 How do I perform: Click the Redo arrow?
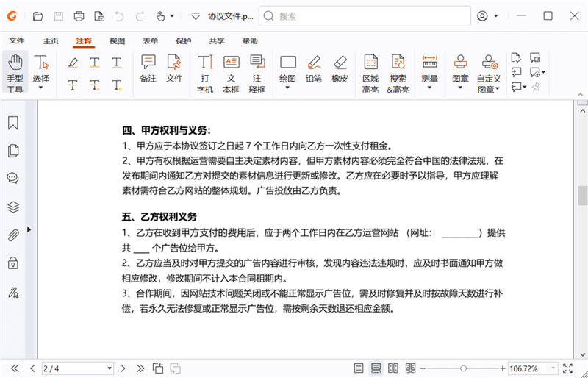click(140, 16)
